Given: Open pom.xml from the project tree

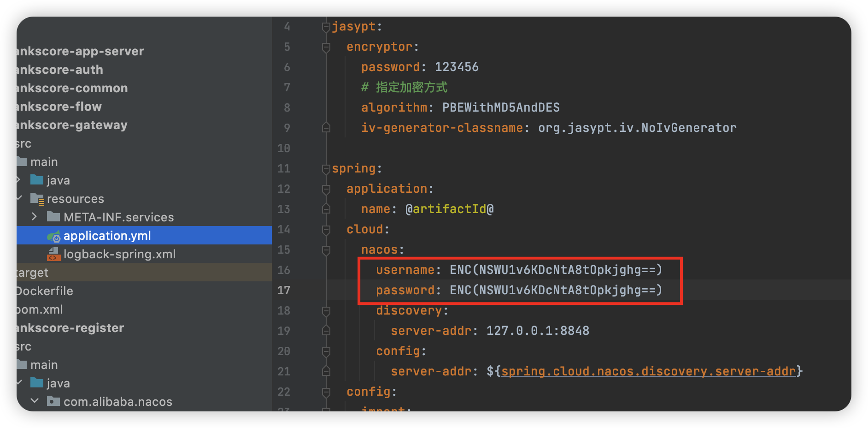Looking at the screenshot, I should click(x=40, y=309).
